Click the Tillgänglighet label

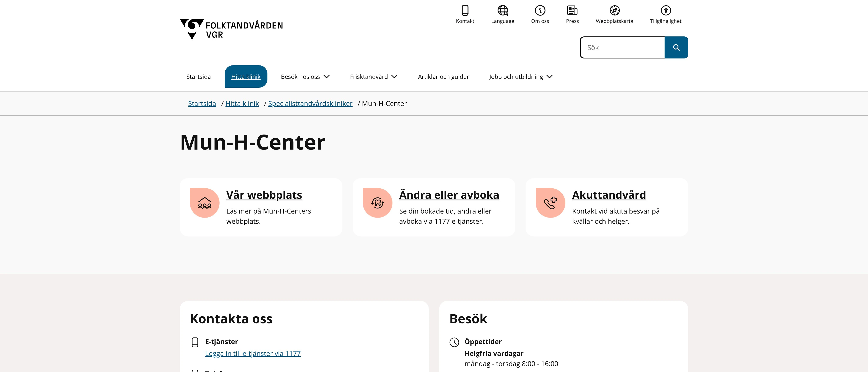665,21
